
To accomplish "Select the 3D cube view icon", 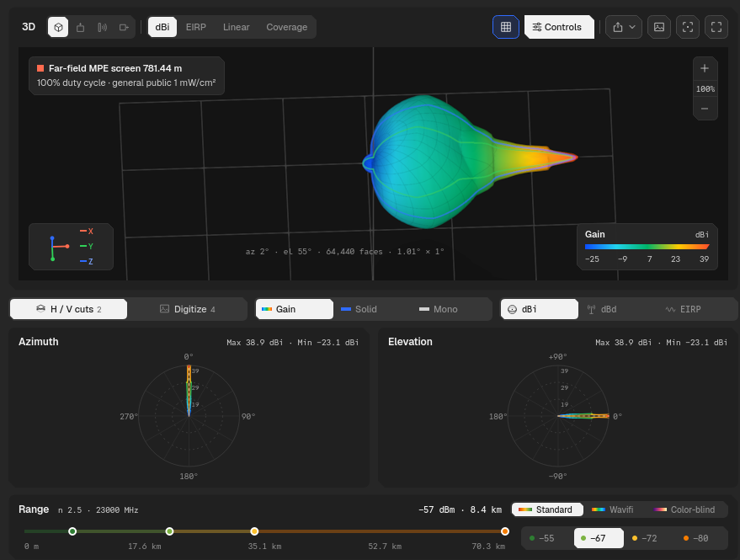I will pyautogui.click(x=58, y=28).
